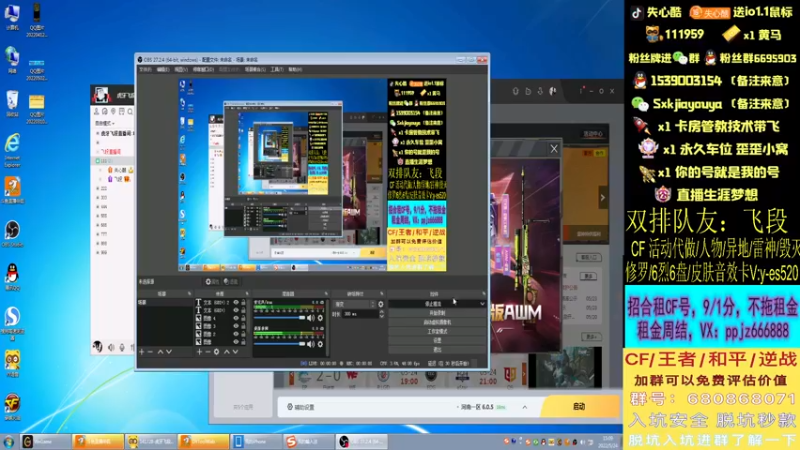Viewport: 800px width, 450px height.
Task: Click first mixer channel volume slider
Action: [x=280, y=318]
